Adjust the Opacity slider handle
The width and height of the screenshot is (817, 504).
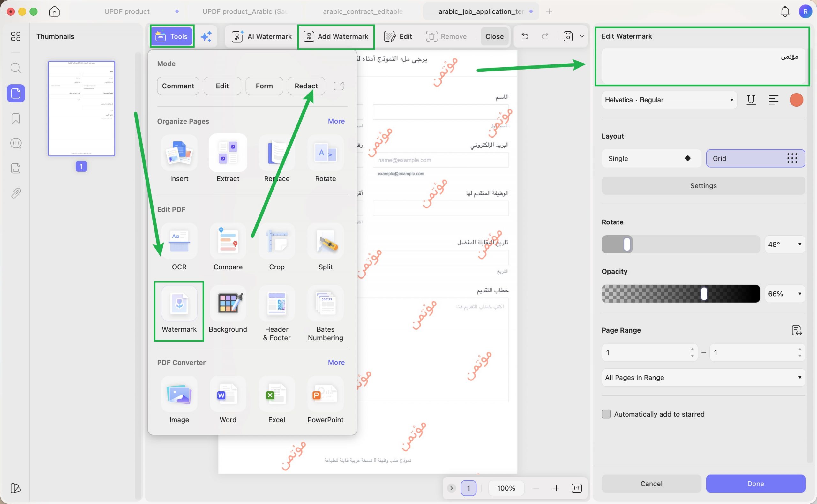tap(704, 294)
